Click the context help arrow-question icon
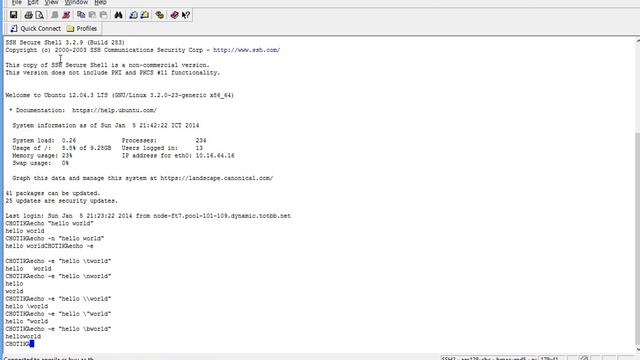 click(x=186, y=15)
